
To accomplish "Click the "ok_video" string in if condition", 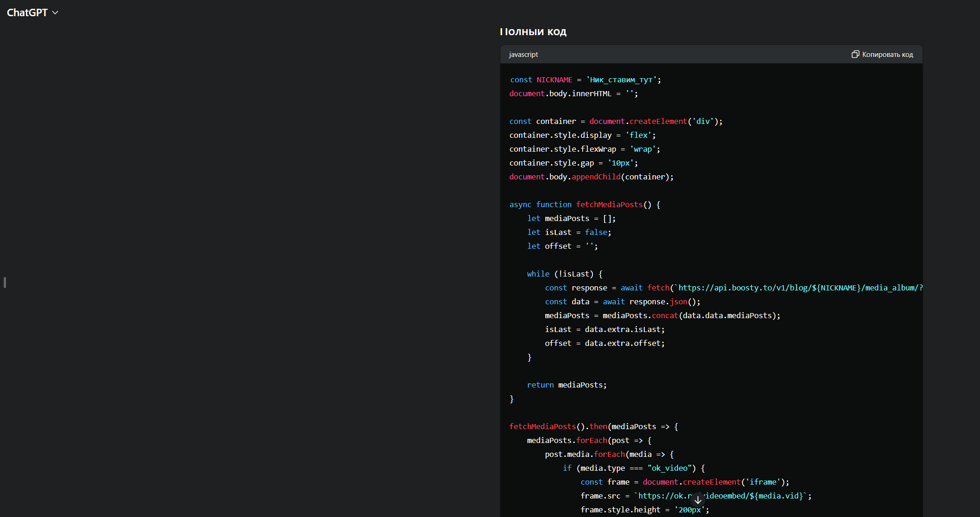I will (669, 468).
